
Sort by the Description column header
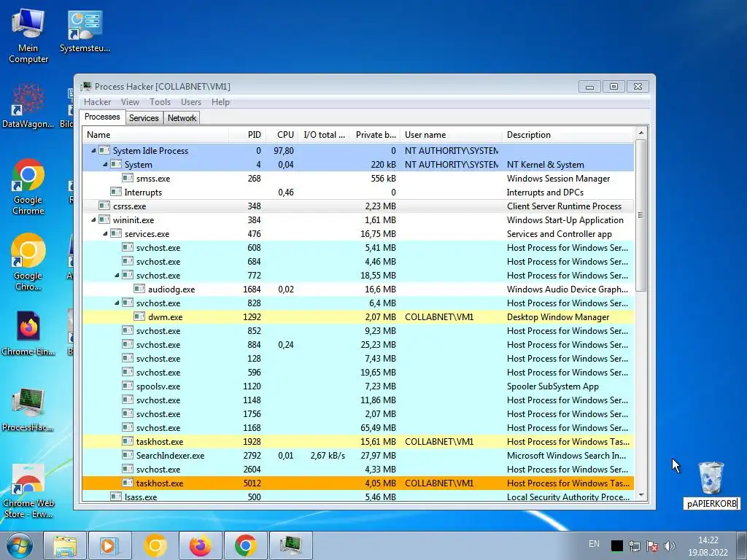pos(568,135)
